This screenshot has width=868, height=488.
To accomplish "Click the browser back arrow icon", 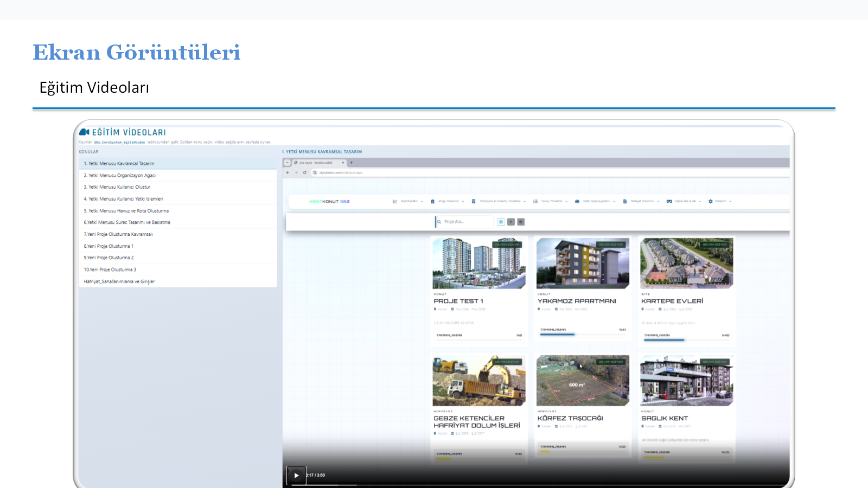I will [x=288, y=172].
